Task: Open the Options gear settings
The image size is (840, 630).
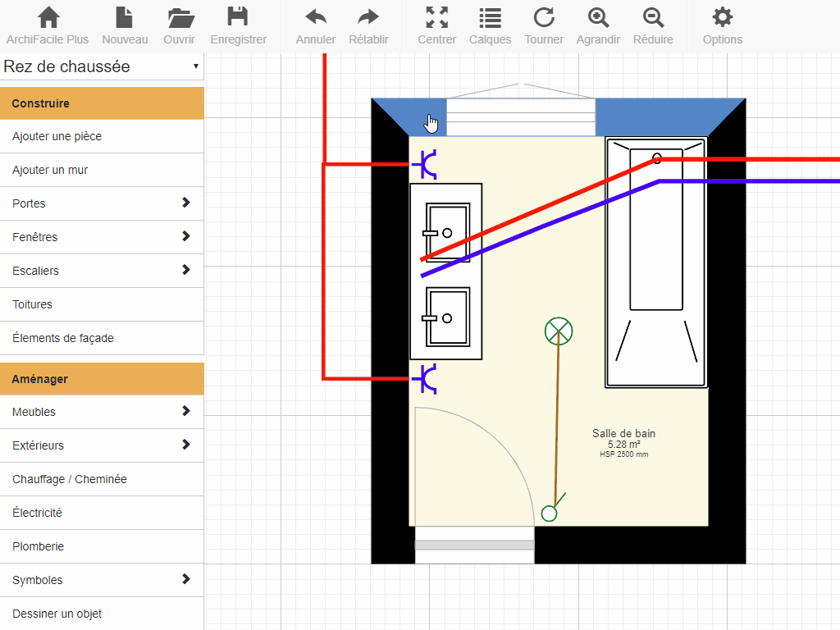Action: [722, 25]
